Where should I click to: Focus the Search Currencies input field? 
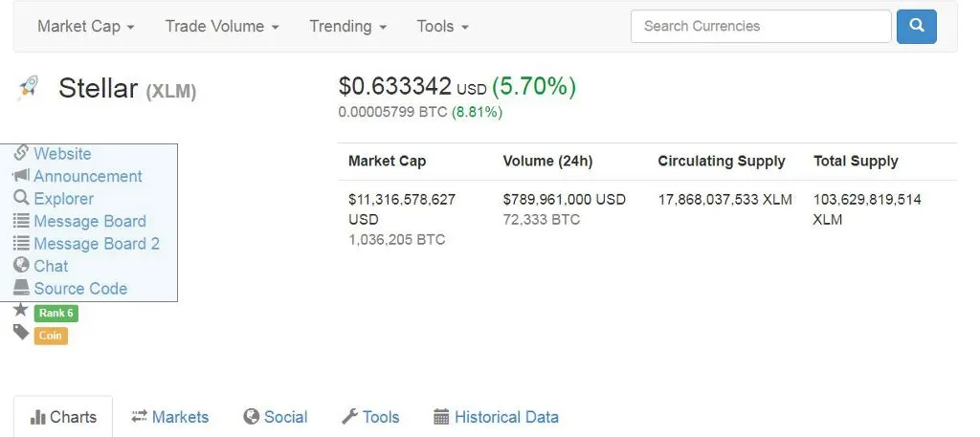click(x=761, y=26)
